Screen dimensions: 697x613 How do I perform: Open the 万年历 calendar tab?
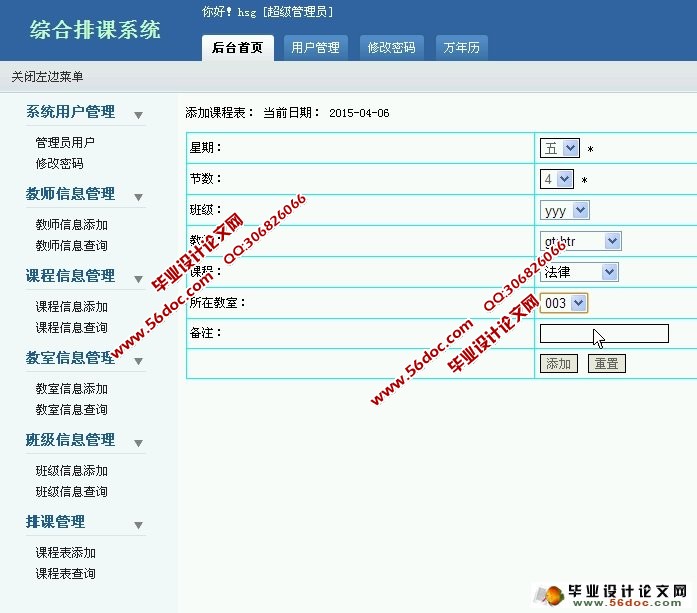coord(461,47)
